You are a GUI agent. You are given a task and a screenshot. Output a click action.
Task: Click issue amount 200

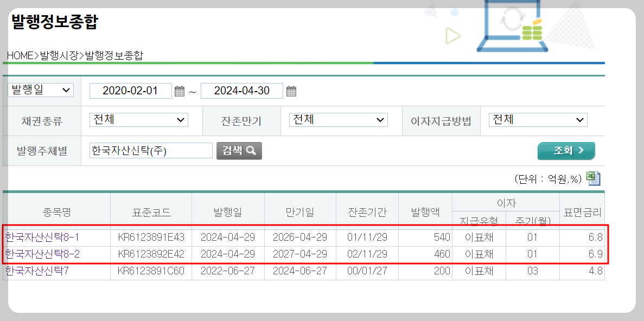tap(442, 271)
